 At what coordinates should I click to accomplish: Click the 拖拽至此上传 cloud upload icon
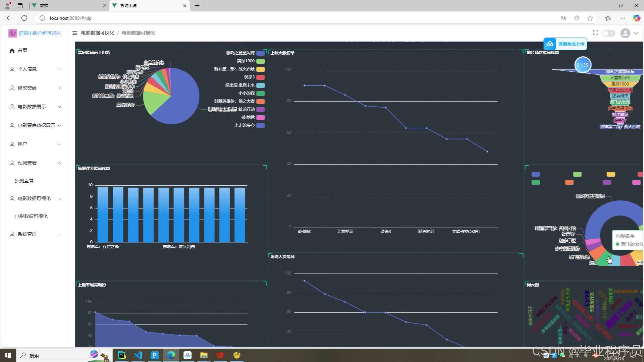point(550,44)
